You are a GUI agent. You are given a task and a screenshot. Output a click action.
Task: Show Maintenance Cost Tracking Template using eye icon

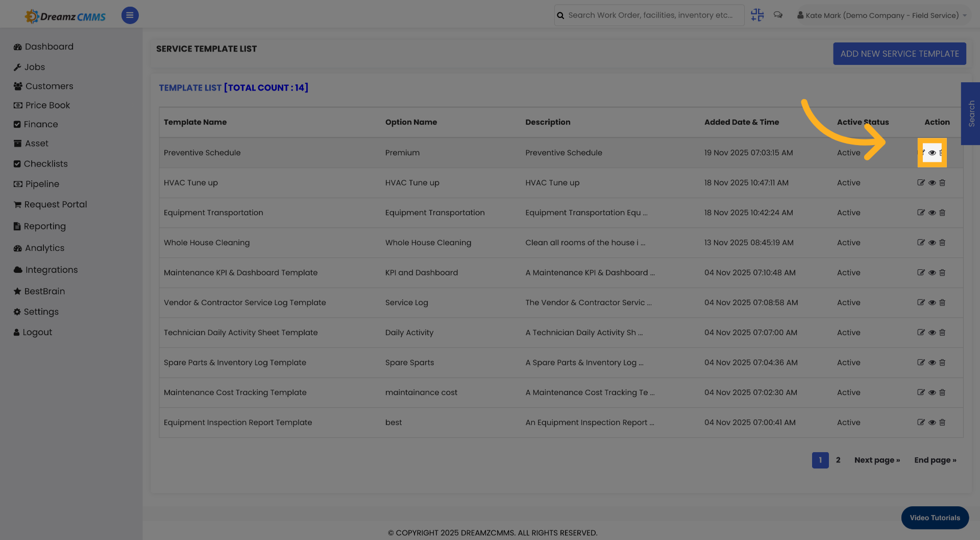(x=932, y=392)
